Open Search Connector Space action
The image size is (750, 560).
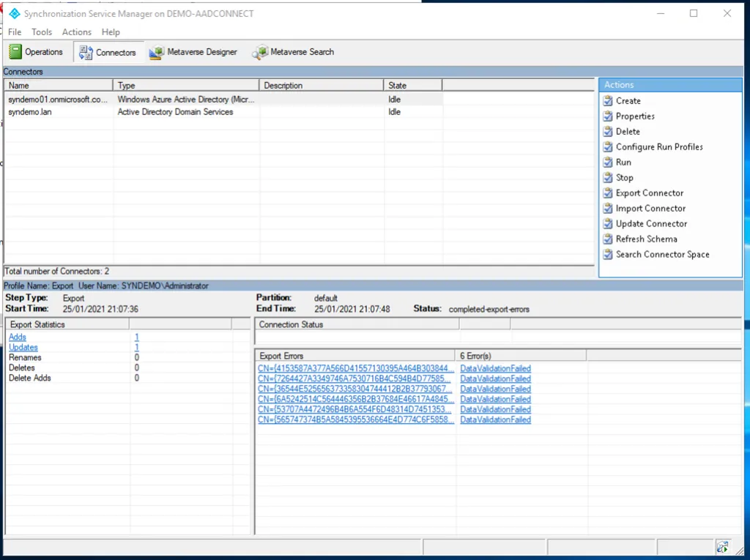pyautogui.click(x=662, y=255)
